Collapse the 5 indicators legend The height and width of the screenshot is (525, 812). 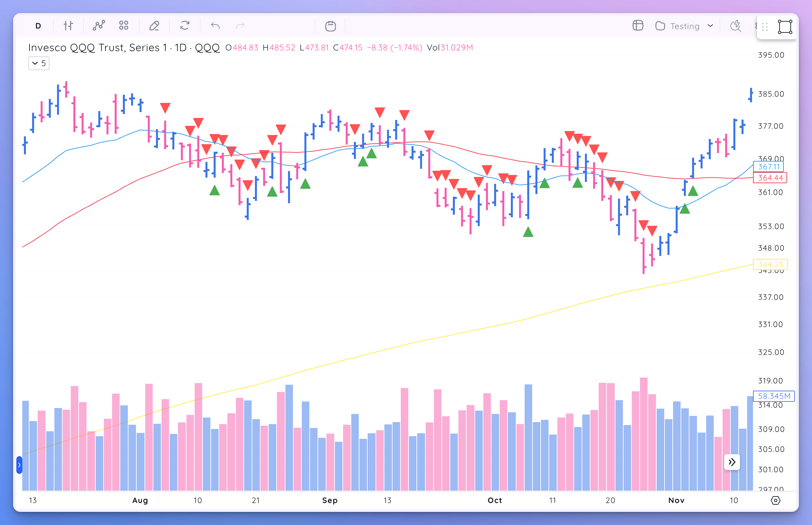(39, 63)
